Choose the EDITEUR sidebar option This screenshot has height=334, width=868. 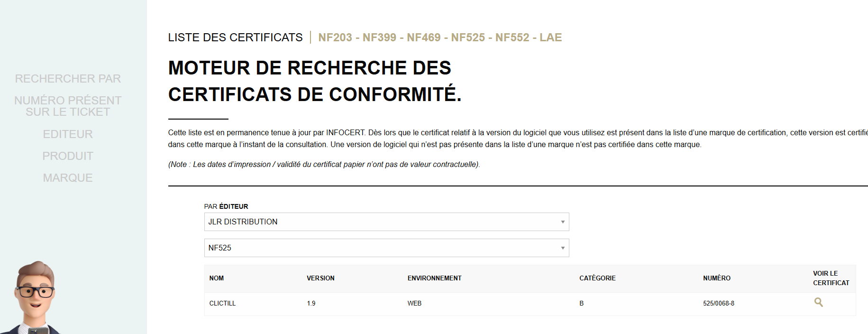coord(68,134)
